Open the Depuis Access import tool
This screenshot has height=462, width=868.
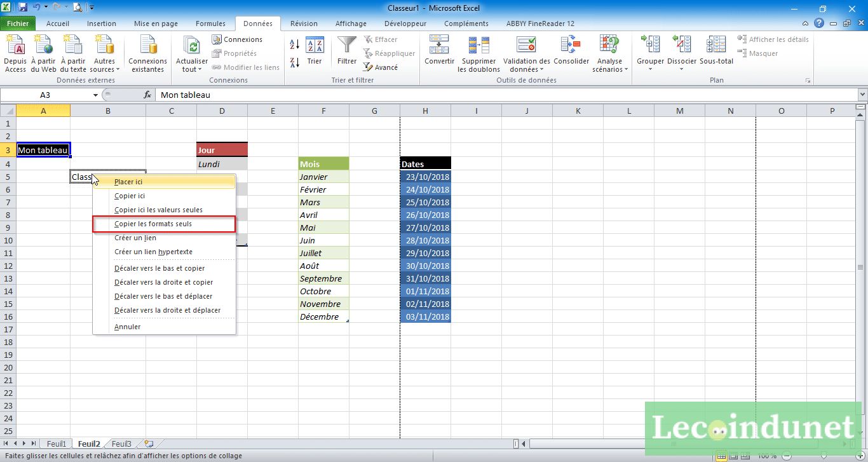point(15,53)
